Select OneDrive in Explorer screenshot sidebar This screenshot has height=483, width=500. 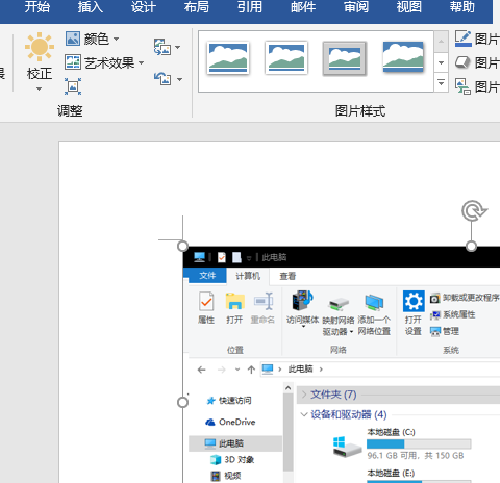[230, 422]
